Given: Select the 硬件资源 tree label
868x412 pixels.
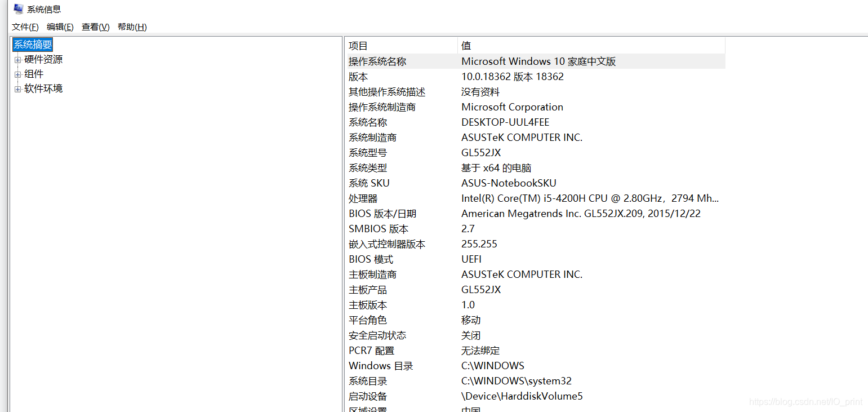Looking at the screenshot, I should (43, 59).
